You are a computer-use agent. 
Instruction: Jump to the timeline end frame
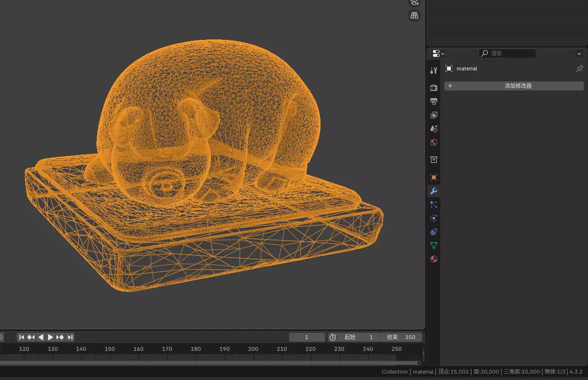tap(70, 337)
